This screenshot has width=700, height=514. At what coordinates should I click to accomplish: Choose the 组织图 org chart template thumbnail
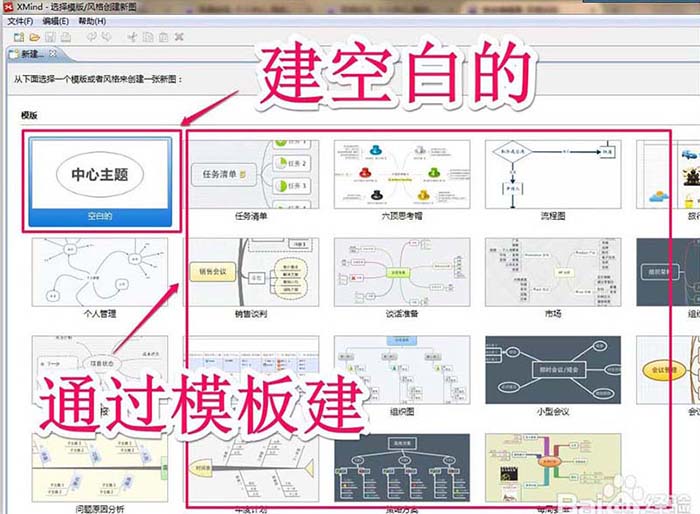(x=402, y=370)
